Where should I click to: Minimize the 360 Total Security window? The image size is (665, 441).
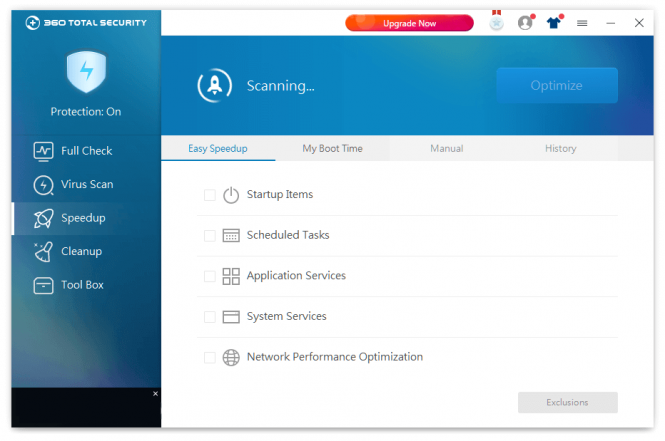[x=611, y=23]
